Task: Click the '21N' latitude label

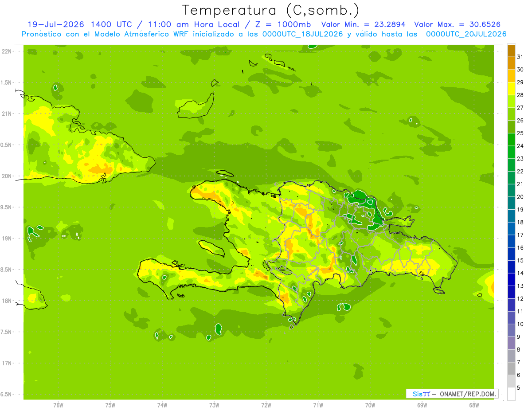Action: [6, 114]
